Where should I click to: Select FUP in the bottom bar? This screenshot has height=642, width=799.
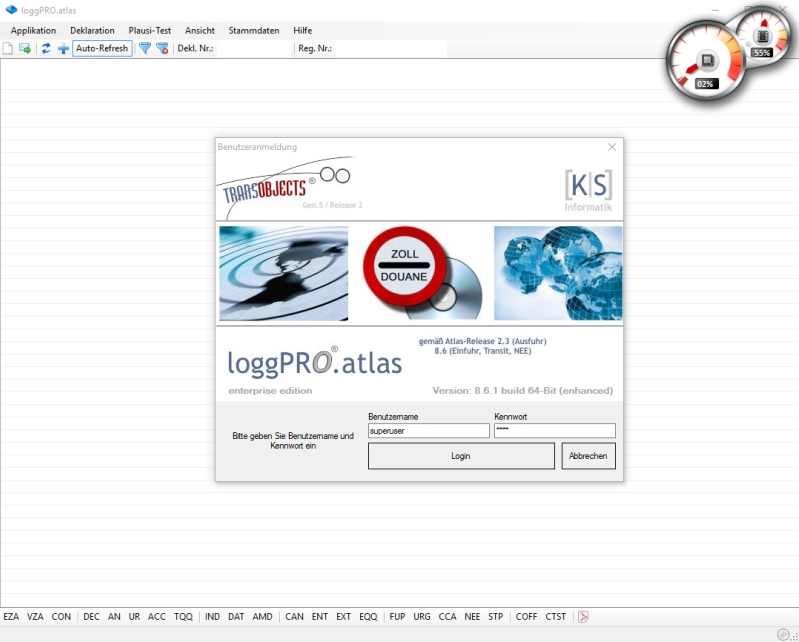[397, 617]
